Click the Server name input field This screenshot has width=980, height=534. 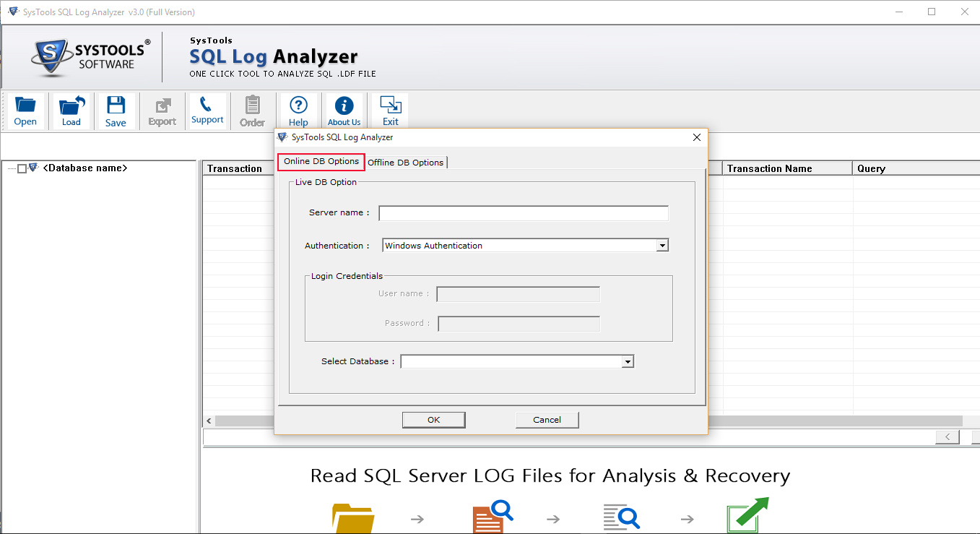pos(524,213)
